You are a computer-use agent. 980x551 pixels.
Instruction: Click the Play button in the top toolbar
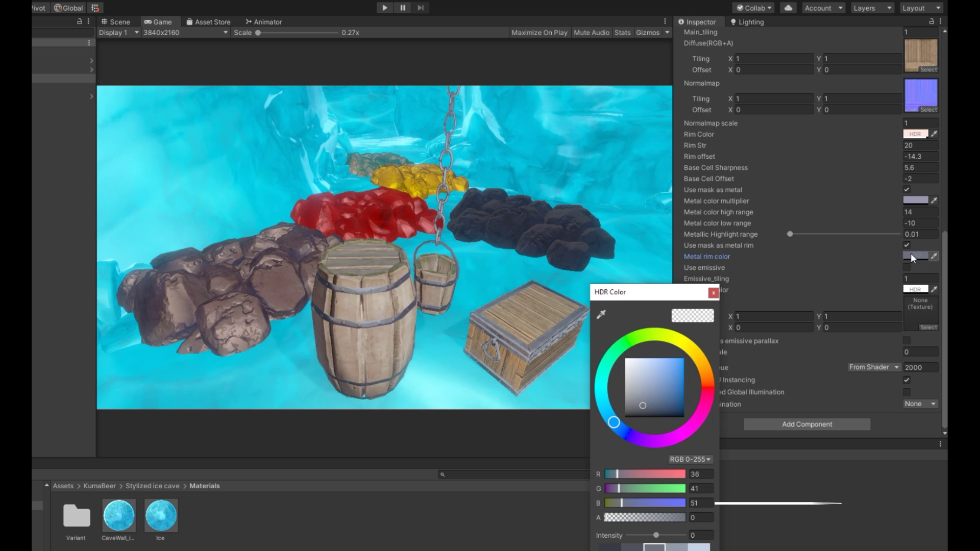click(x=385, y=8)
